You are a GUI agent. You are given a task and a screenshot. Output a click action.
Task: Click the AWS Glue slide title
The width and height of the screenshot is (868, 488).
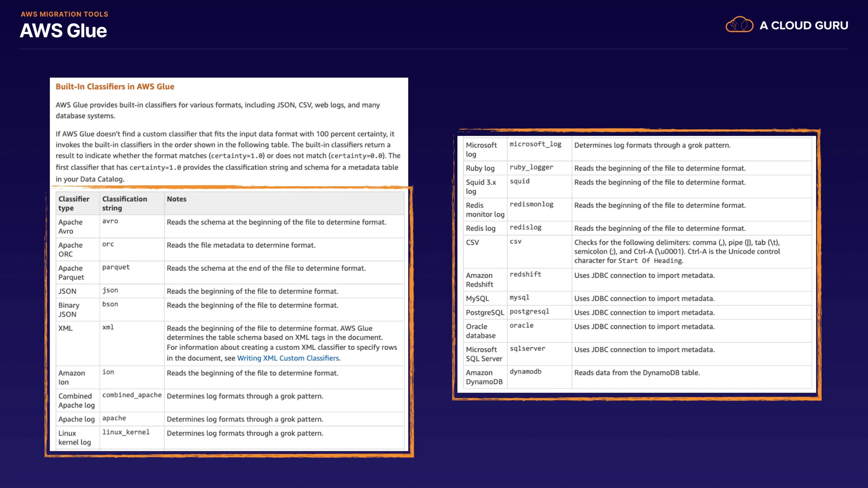tap(63, 31)
